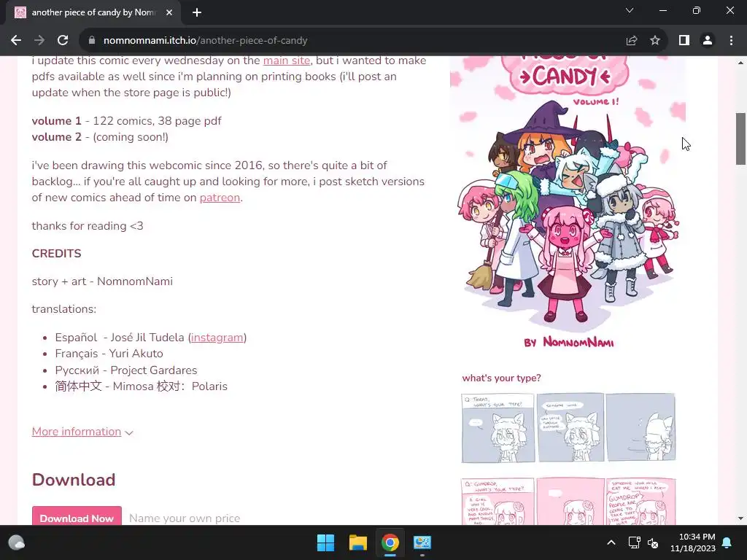747x560 pixels.
Task: Click the Chrome taskbar icon
Action: click(390, 542)
